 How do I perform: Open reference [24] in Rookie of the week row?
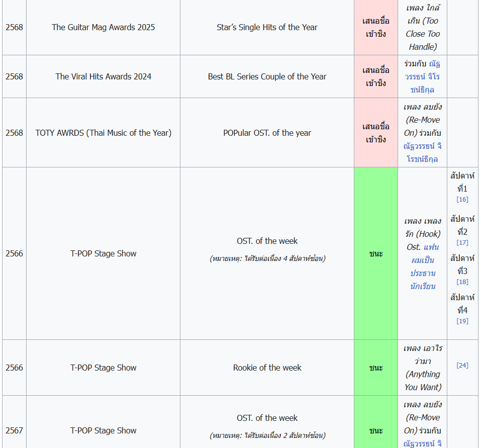(x=462, y=365)
